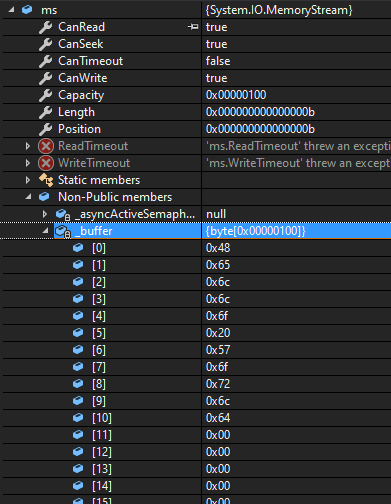
Task: Click the cube icon beside index [5]
Action: (78, 333)
